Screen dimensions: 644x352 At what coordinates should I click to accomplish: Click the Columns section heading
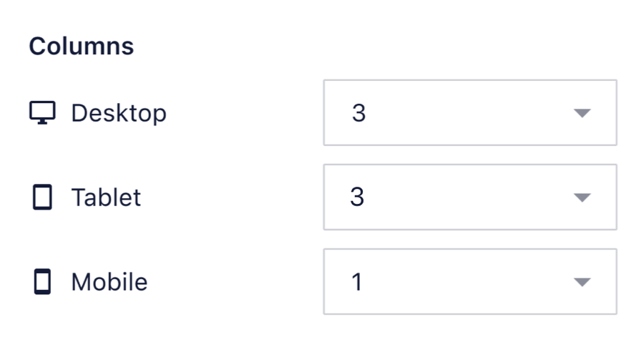point(81,47)
